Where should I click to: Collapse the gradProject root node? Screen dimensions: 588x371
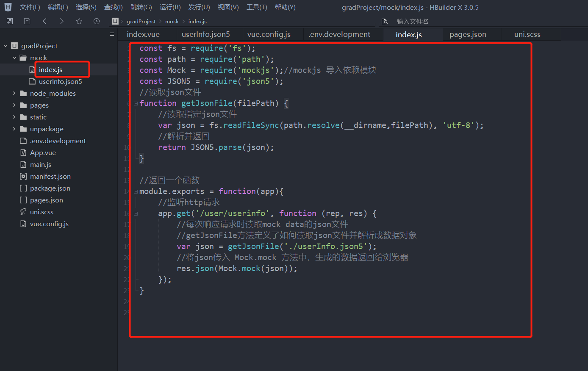click(6, 46)
